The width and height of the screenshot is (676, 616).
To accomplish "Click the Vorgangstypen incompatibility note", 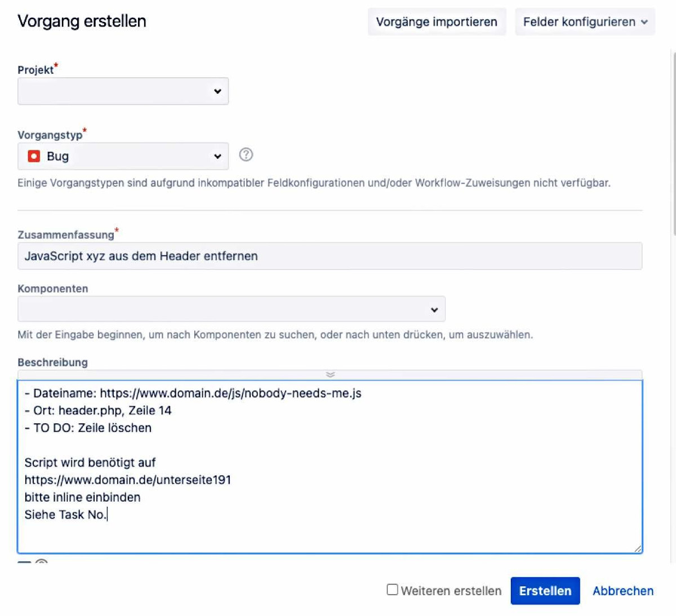I will [314, 183].
